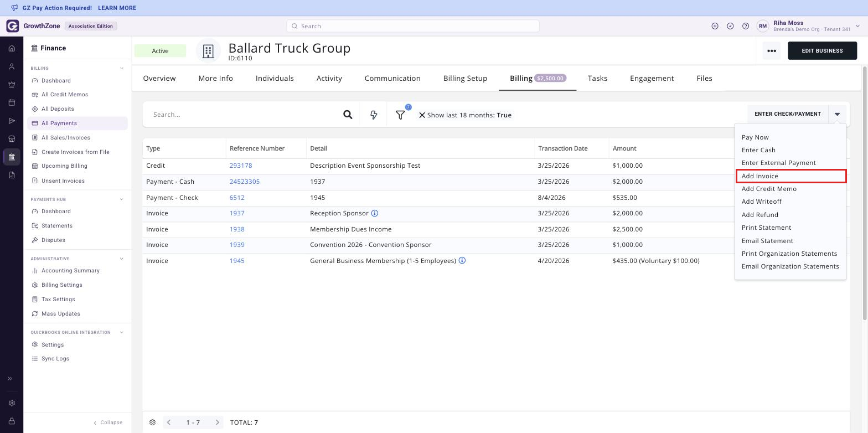Open All Sales/Invoices in sidebar
This screenshot has height=433, width=868.
pos(65,137)
